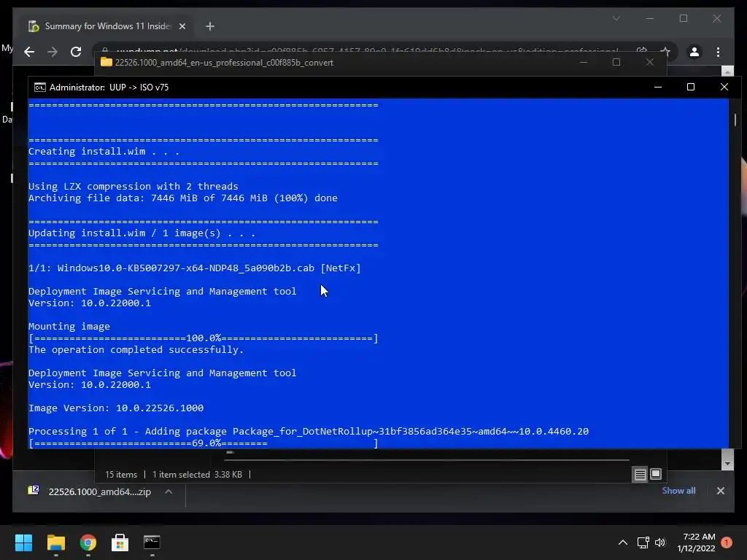Open the Windows Start menu
747x560 pixels.
23,542
